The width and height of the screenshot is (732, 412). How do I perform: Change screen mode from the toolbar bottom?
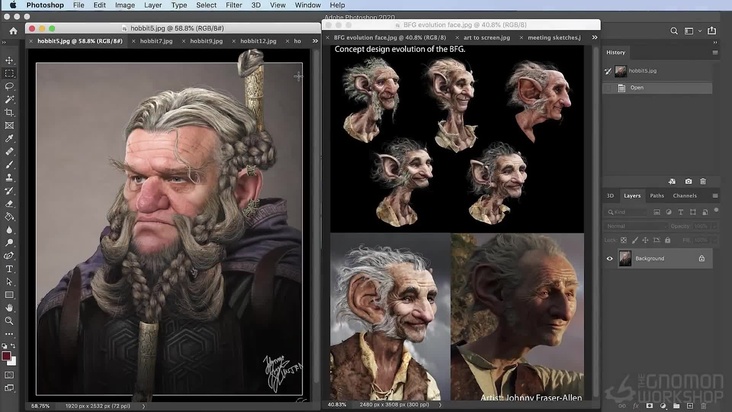[x=9, y=388]
